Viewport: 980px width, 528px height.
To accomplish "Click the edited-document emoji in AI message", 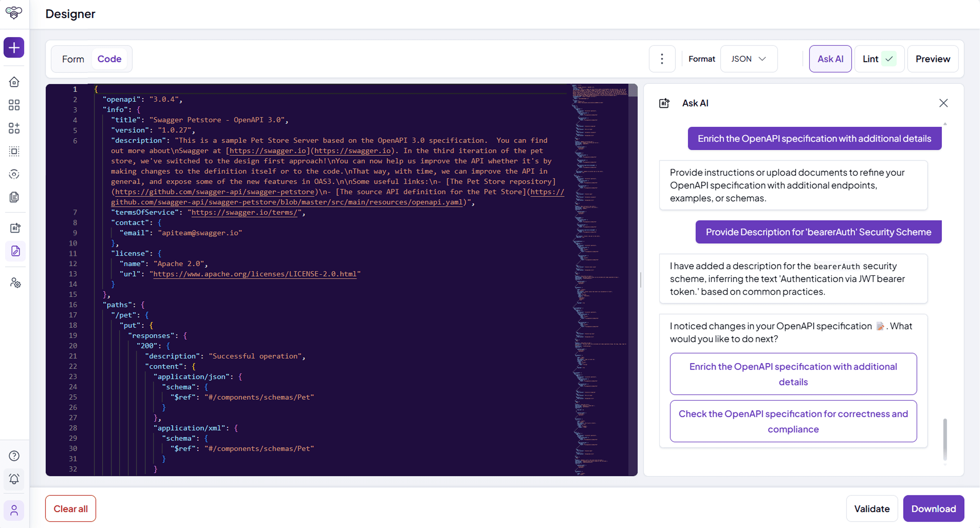I will (880, 326).
